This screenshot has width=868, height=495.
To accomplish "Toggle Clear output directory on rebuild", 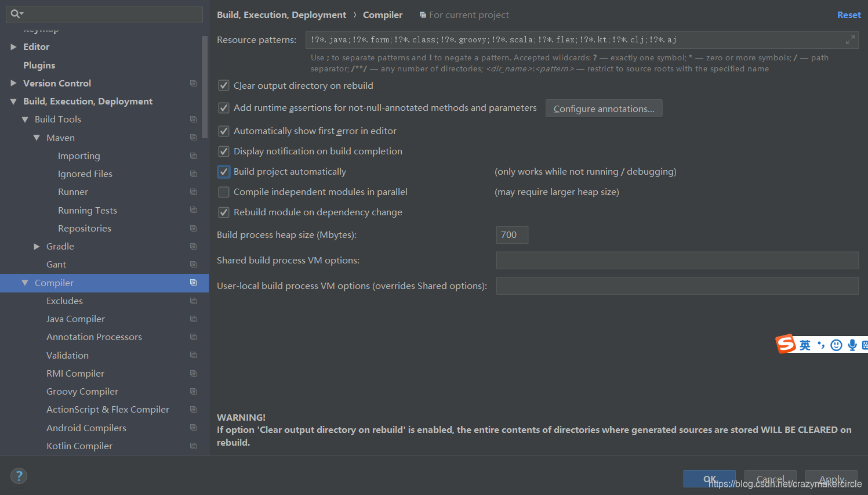I will pos(224,86).
